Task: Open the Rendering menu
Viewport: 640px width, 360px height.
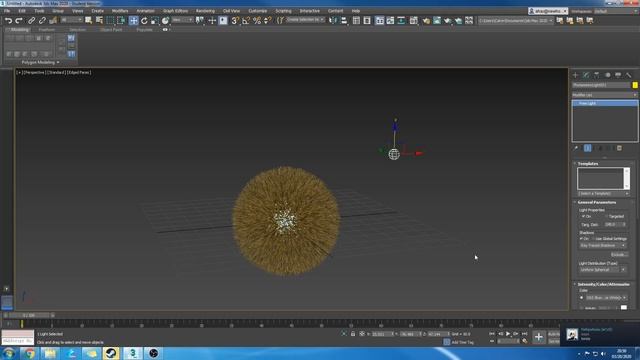Action: (205, 11)
